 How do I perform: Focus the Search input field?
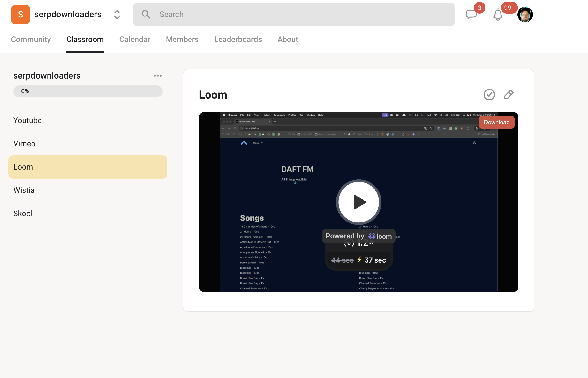click(x=294, y=15)
